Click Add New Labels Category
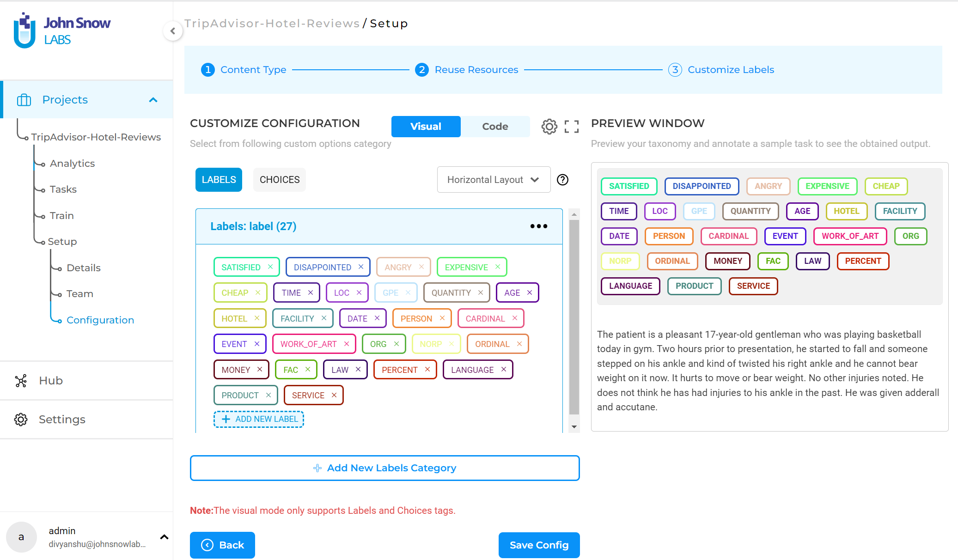This screenshot has height=560, width=958. point(384,468)
